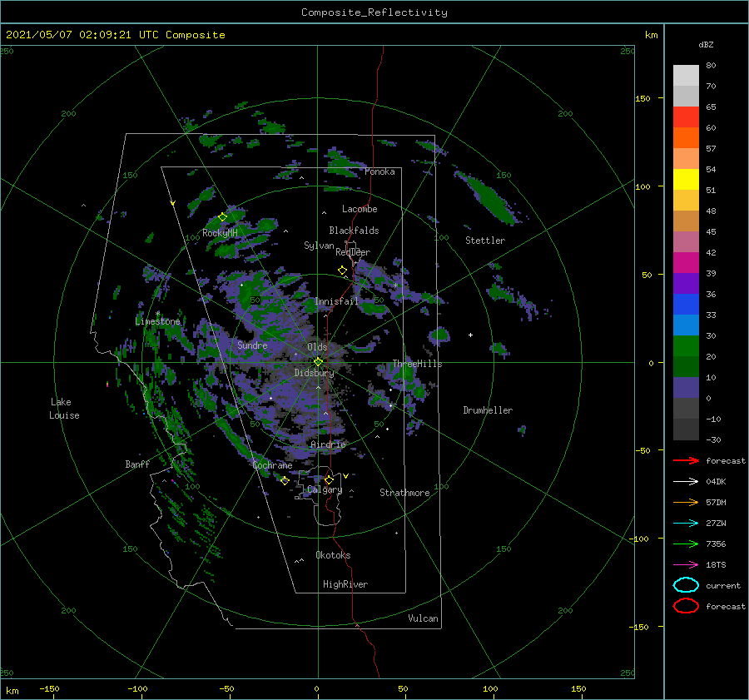Viewport: 749px width, 700px height.
Task: Select the 10 dBZ slate purple swatch
Action: 686,388
